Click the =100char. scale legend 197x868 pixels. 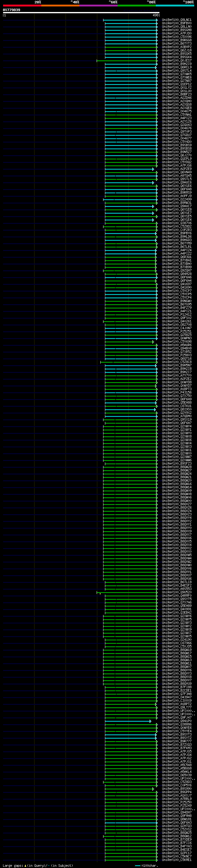[x=147, y=866]
